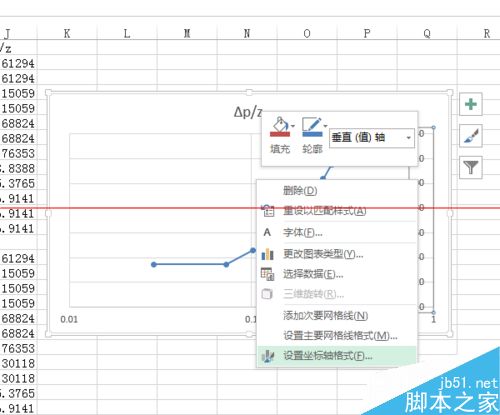Viewport: 500px width, 415px height.
Task: Select column Q header
Action: 427,33
